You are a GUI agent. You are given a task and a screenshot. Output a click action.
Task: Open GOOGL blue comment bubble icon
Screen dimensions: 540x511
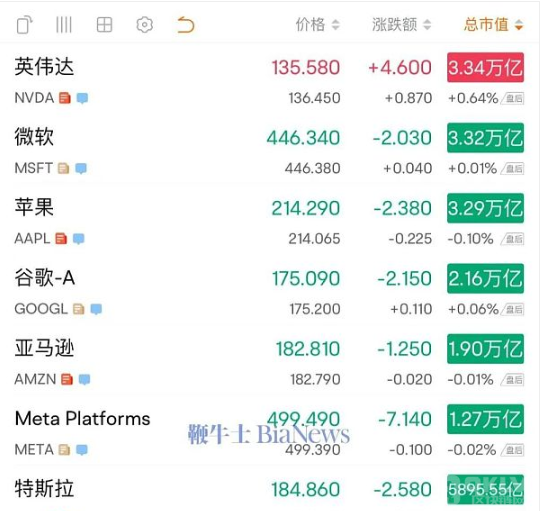[96, 309]
